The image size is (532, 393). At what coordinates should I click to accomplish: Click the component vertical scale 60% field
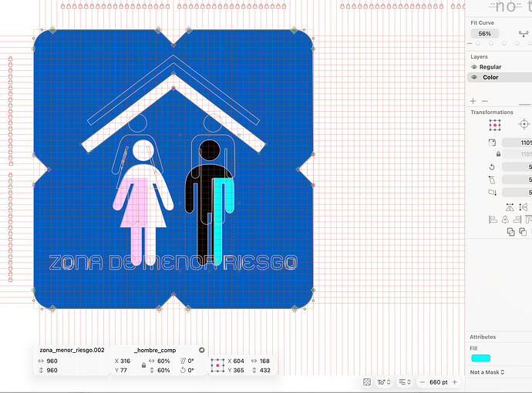pyautogui.click(x=163, y=371)
